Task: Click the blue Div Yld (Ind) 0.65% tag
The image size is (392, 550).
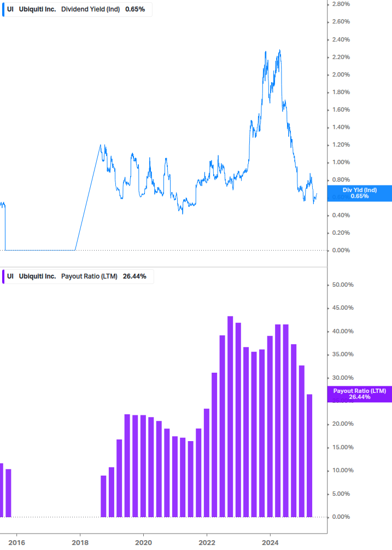Action: click(359, 193)
